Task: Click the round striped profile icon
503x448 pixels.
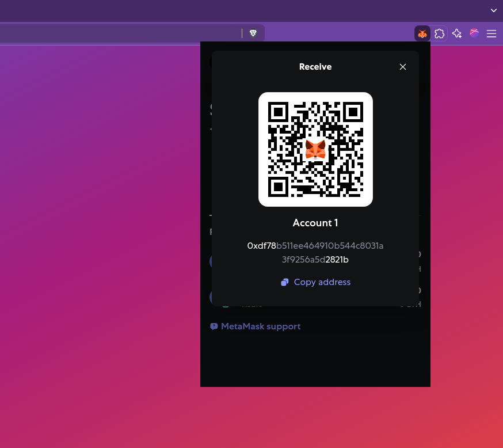Action: click(x=474, y=33)
